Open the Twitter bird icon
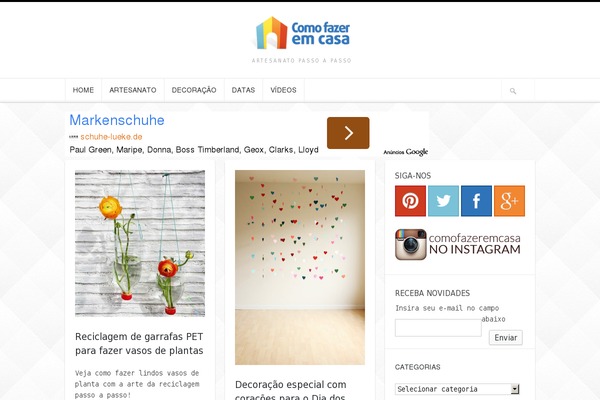 (x=443, y=201)
